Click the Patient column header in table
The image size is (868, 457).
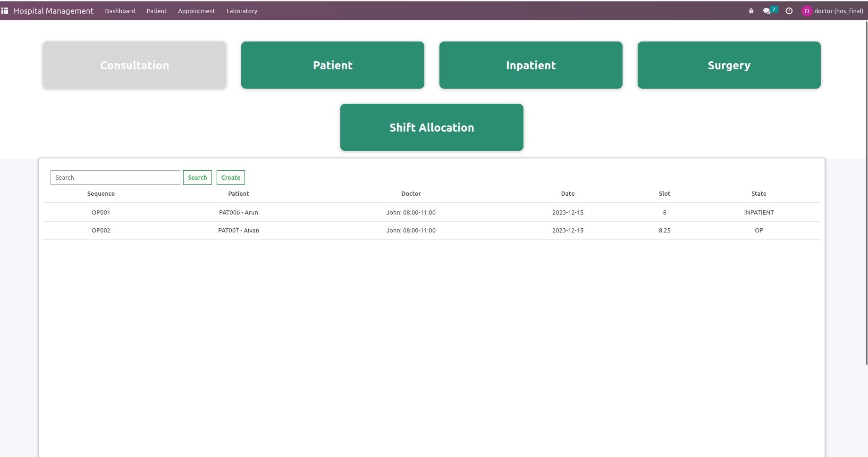tap(238, 193)
